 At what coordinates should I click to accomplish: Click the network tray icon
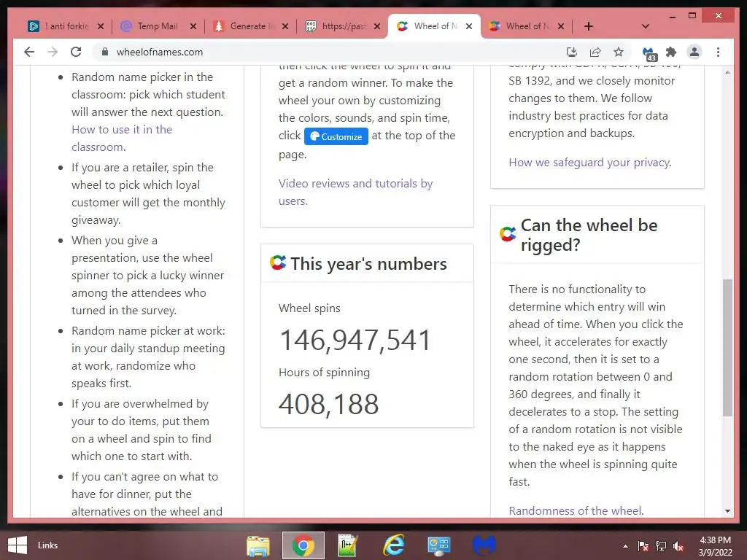pos(660,545)
